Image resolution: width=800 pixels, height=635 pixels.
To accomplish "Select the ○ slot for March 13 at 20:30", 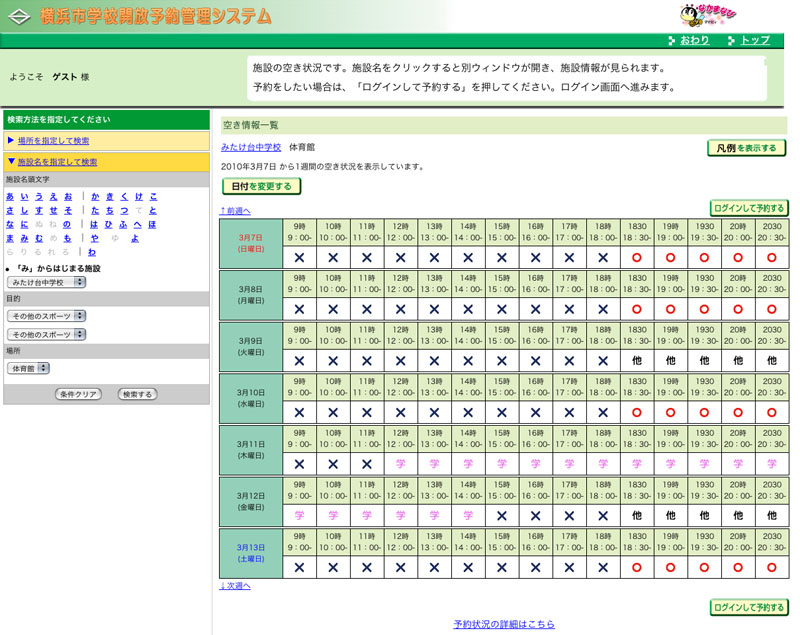I will point(771,567).
